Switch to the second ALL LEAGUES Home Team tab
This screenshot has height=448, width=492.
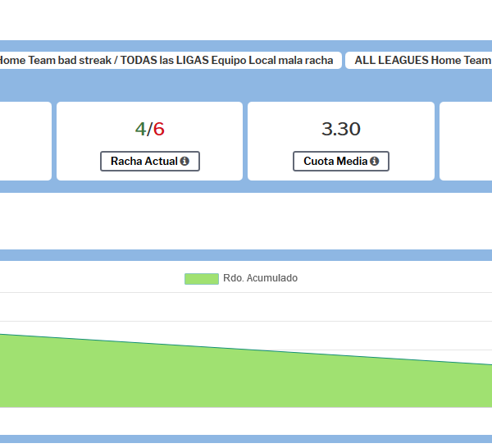(x=419, y=60)
